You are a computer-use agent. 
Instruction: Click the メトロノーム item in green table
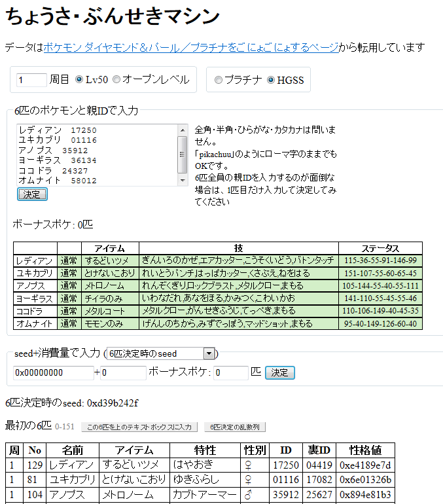click(x=110, y=286)
